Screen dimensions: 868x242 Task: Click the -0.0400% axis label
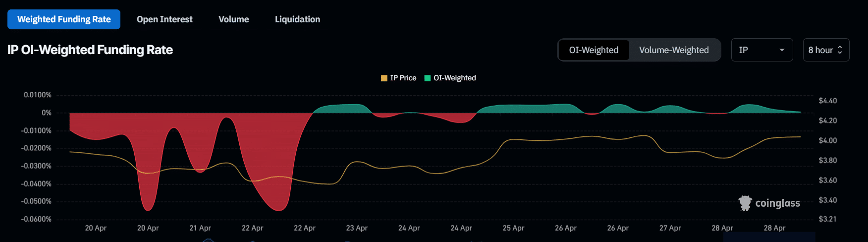36,183
